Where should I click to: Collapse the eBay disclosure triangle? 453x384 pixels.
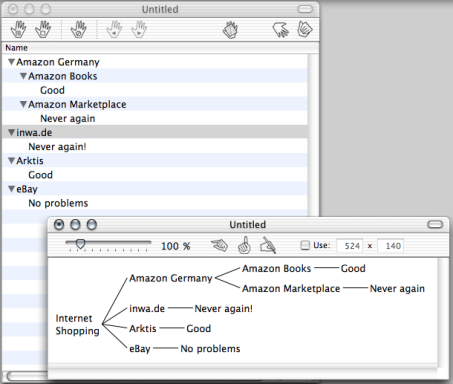[x=12, y=189]
